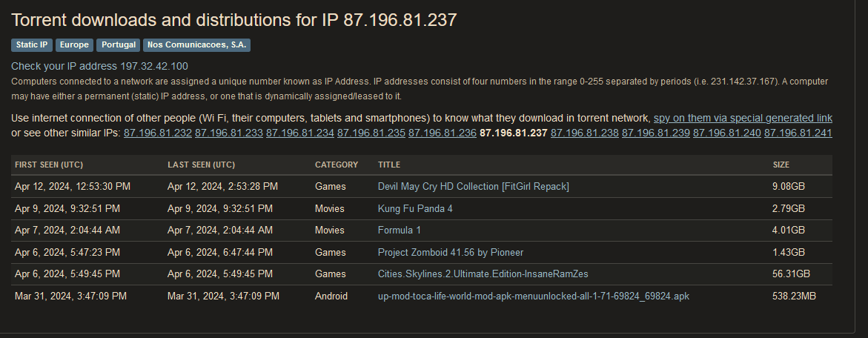Open Cities.Skylines.2.Ultimate.Edition-InsaneRamZes title
Screen dimensions: 868x338
tap(483, 274)
